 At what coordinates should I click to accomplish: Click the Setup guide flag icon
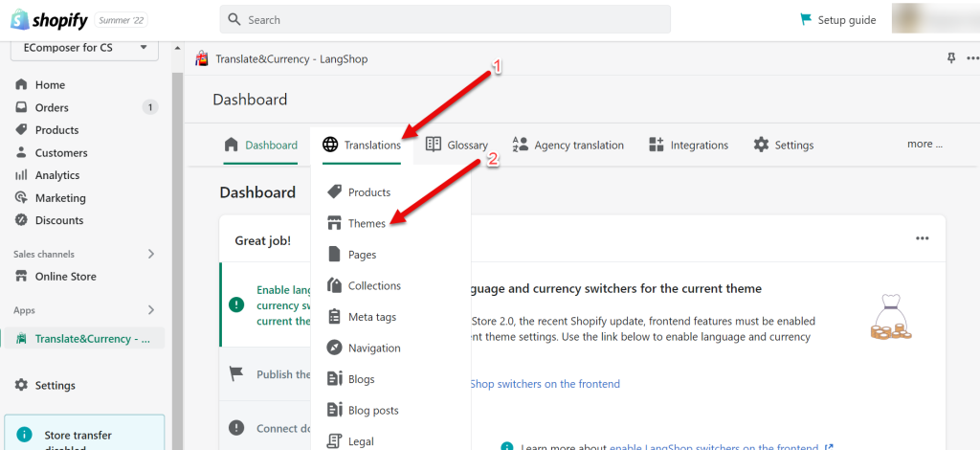tap(806, 20)
